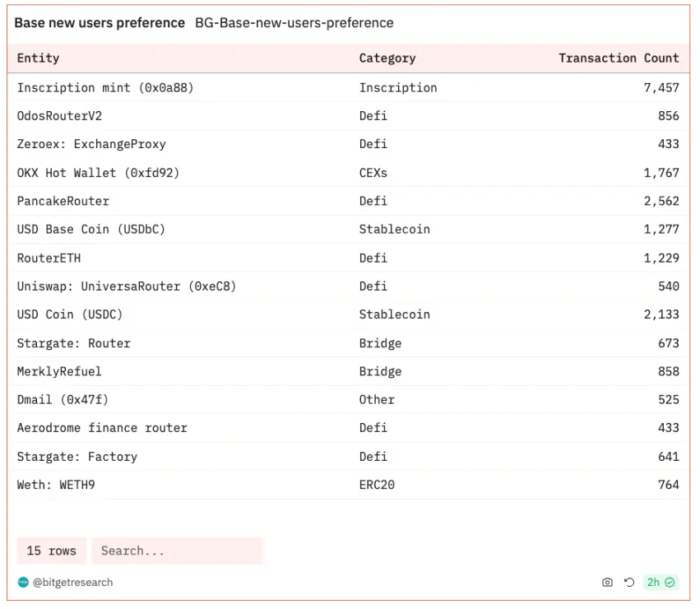This screenshot has width=700, height=609.
Task: Select the PancakeRouter row entity
Action: pyautogui.click(x=63, y=201)
